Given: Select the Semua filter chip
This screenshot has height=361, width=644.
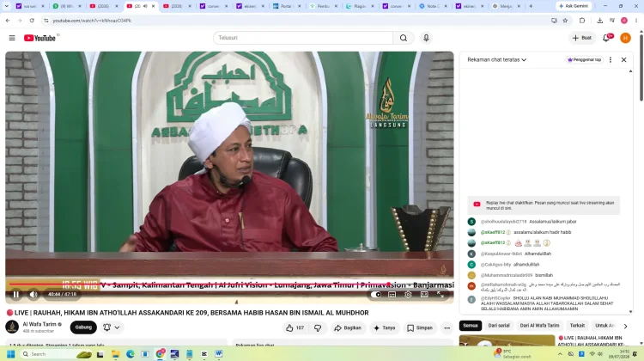Looking at the screenshot, I should (x=471, y=325).
